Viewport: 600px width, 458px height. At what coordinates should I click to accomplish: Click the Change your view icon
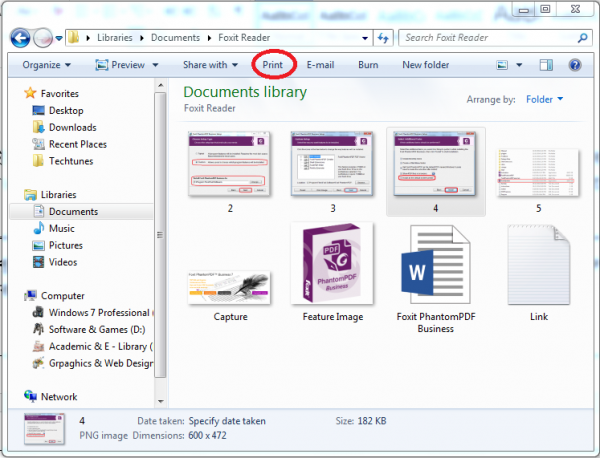coord(502,65)
